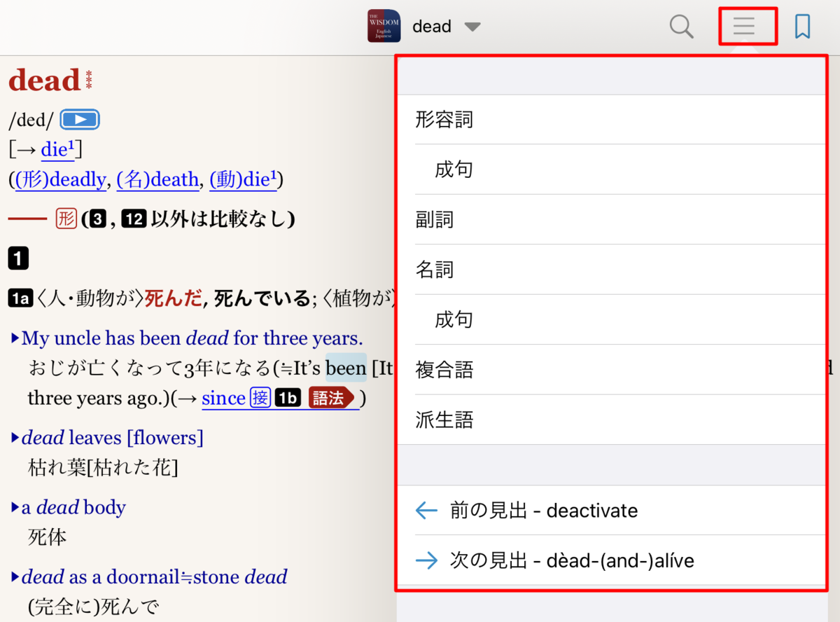Open the dead entry dropdown arrow
This screenshot has height=622, width=840.
click(473, 27)
